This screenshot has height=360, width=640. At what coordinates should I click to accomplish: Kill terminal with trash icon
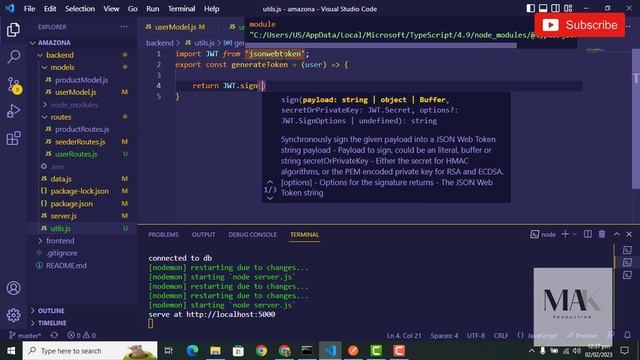(602, 234)
